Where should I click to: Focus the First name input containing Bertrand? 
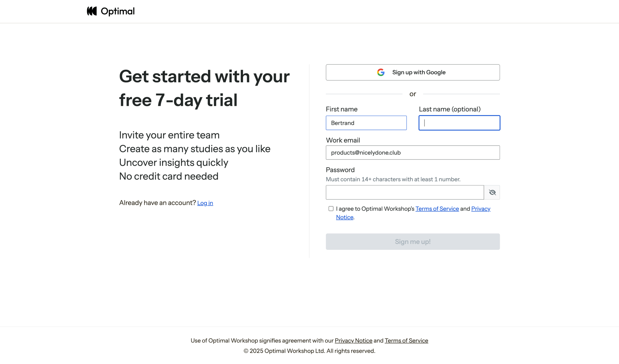click(x=366, y=123)
